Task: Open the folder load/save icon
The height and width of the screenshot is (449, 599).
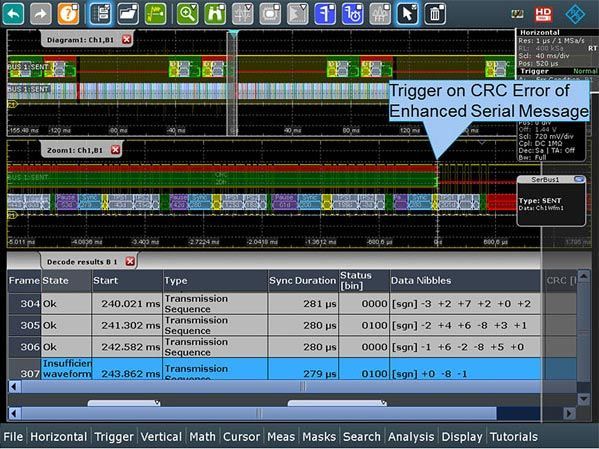Action: pos(128,14)
